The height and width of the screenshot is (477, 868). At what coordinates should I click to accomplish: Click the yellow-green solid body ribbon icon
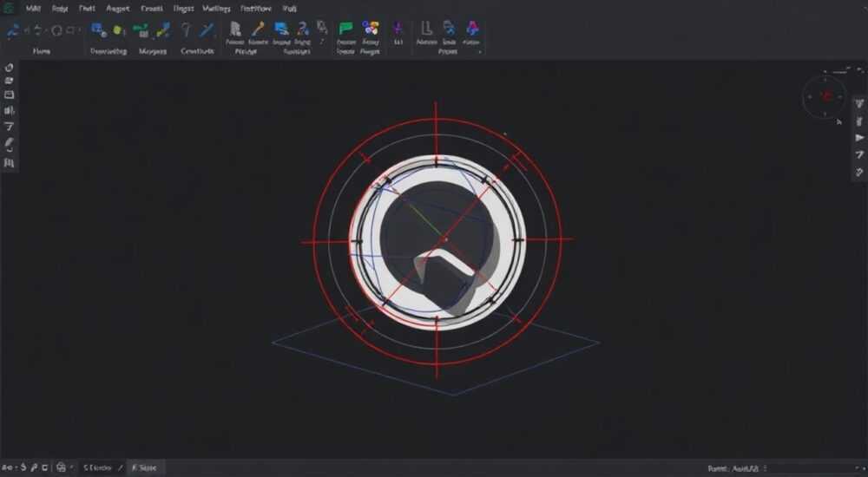(118, 29)
